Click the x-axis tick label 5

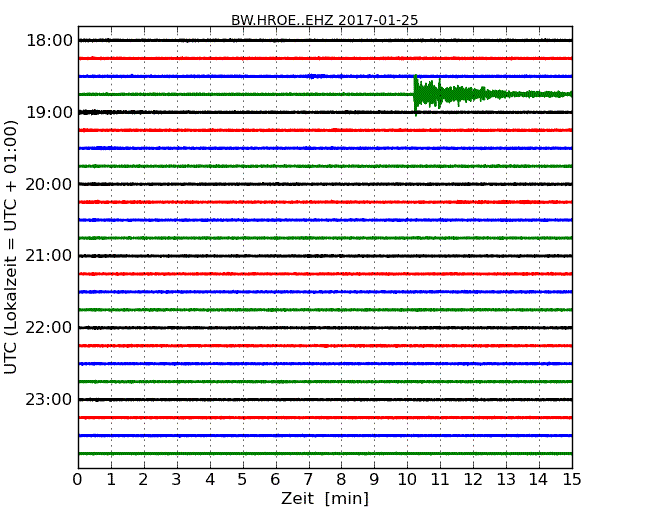point(243,479)
